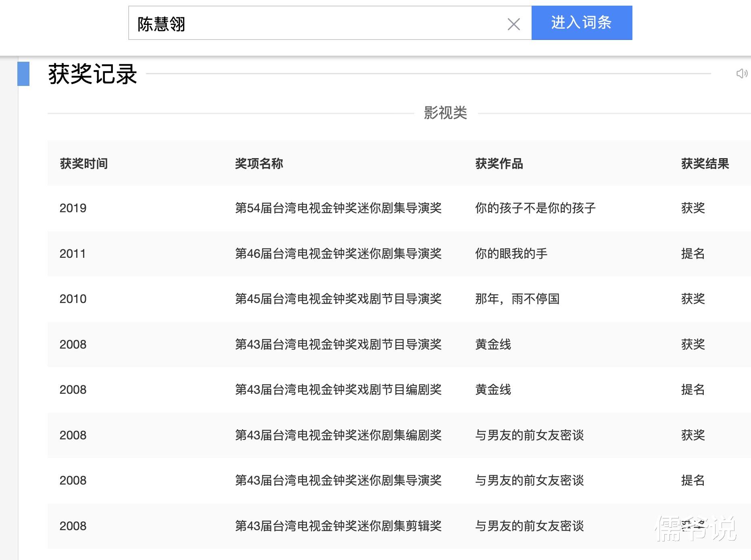Click the work 黄金线 in the 2008 row
Viewport: 751px width, 560px height.
pyautogui.click(x=493, y=344)
